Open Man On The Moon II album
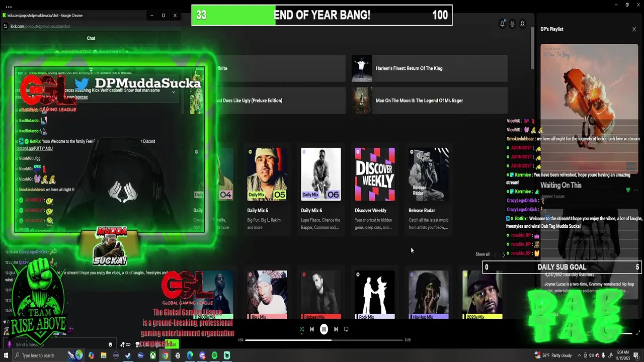Screen dimensions: 644x362 pyautogui.click(x=430, y=101)
